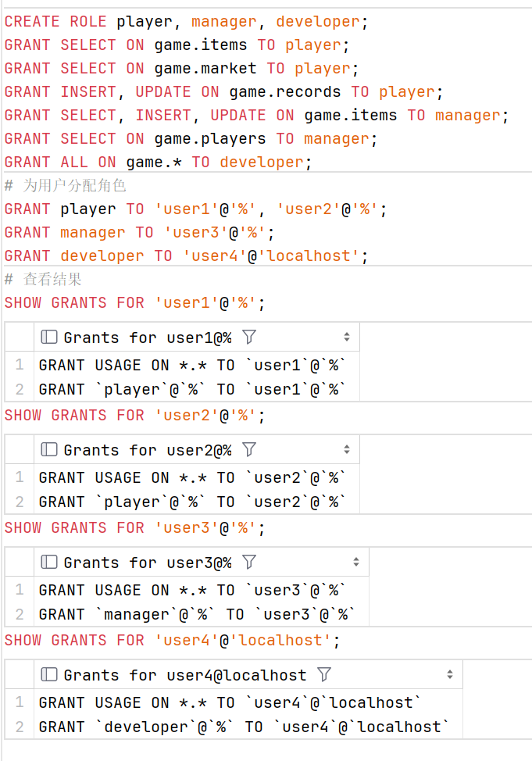Select row number 2 in the user2@% table
The height and width of the screenshot is (761, 532).
tap(20, 502)
